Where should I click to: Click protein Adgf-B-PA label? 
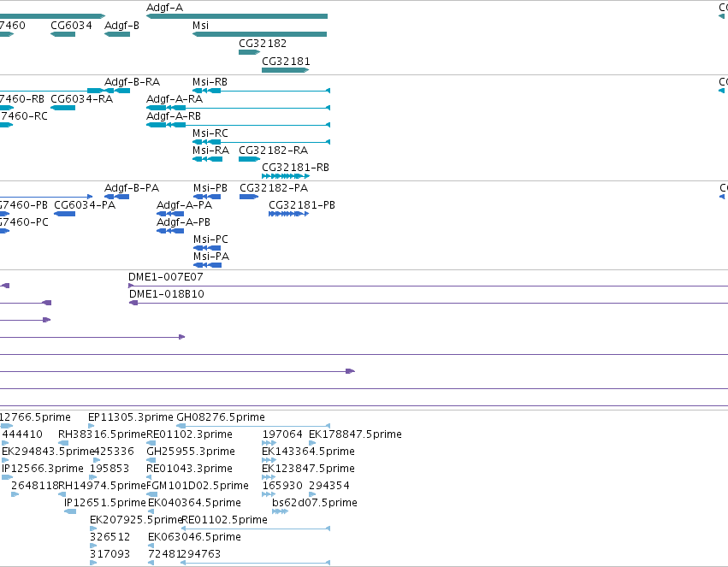[x=132, y=188]
